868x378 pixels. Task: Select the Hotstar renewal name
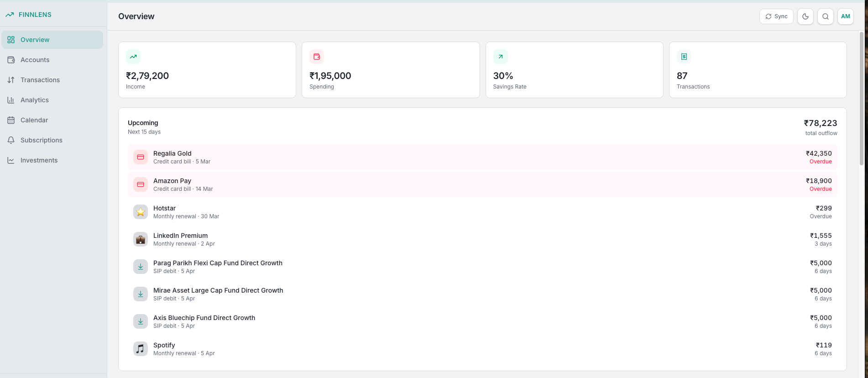[164, 208]
